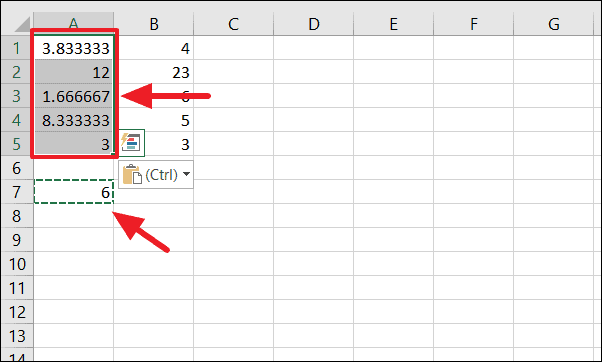
Task: Expand the Paste Options (Ctrl) dropdown arrow
Action: (x=187, y=174)
